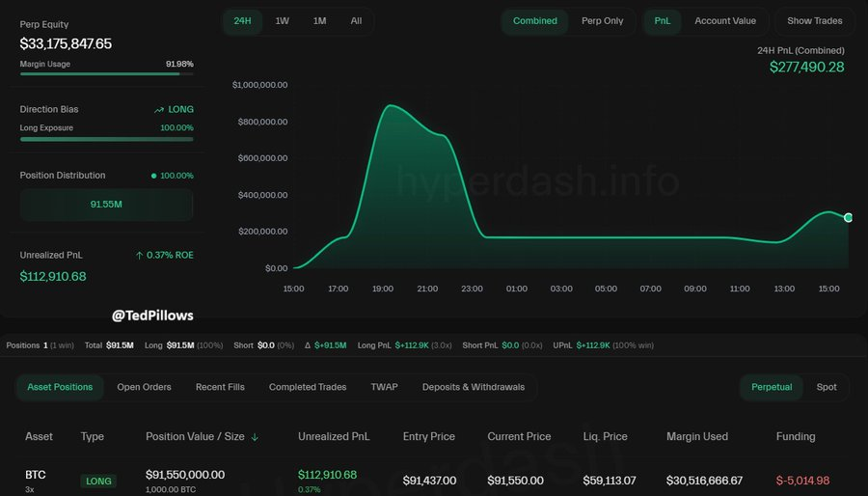The image size is (868, 496).
Task: Select the 24H time range
Action: tap(243, 21)
